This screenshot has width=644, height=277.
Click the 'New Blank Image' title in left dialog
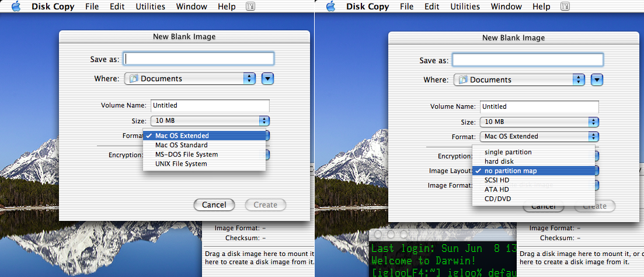(x=185, y=37)
